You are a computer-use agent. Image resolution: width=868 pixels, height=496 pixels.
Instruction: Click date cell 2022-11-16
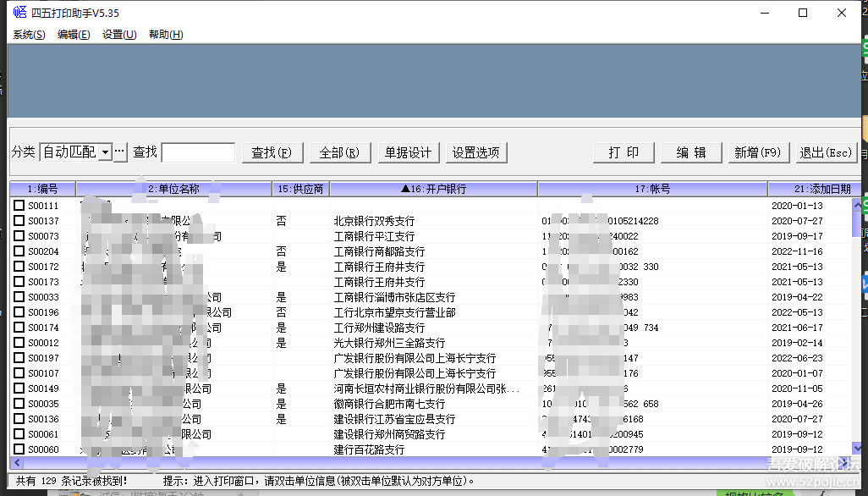coord(797,251)
